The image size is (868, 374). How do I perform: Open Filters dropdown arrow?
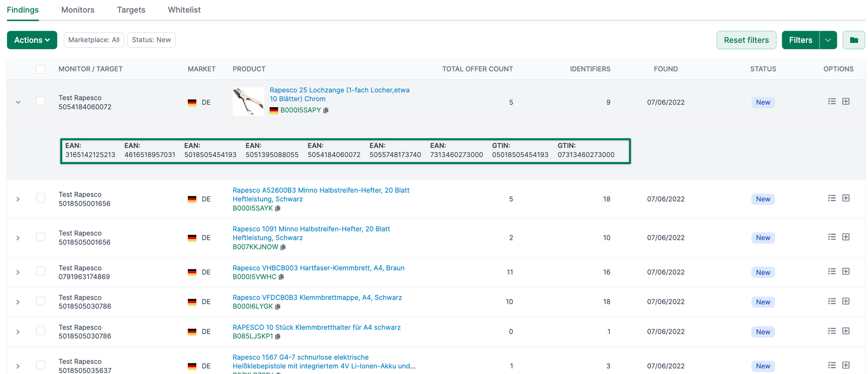[x=828, y=40]
